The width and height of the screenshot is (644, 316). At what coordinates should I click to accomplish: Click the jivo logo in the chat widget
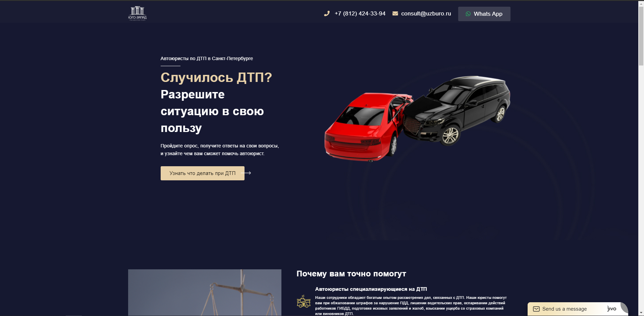(612, 308)
